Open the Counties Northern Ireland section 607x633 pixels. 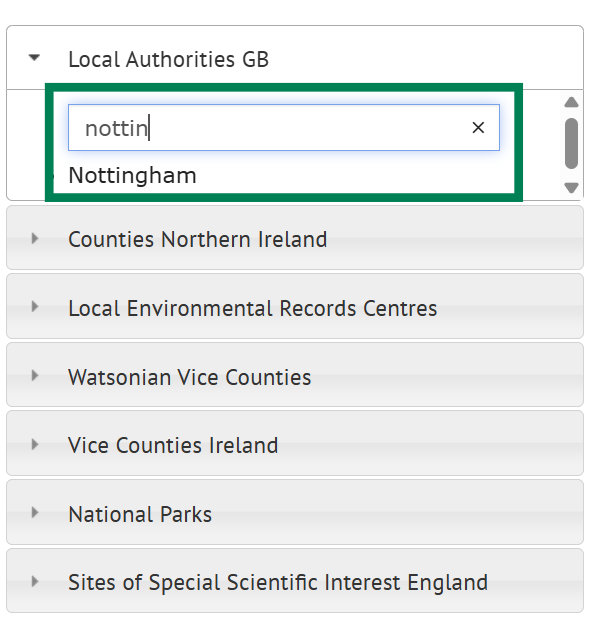[x=295, y=238]
